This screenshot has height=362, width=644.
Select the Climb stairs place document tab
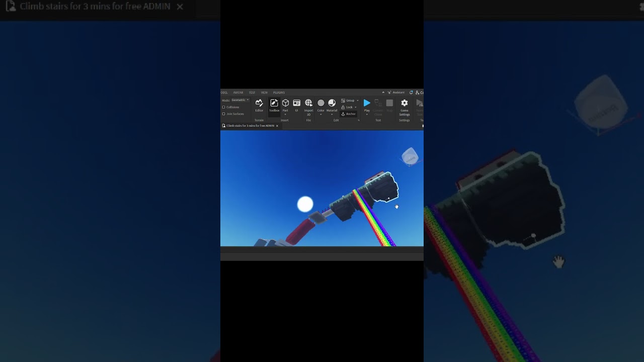pos(250,126)
